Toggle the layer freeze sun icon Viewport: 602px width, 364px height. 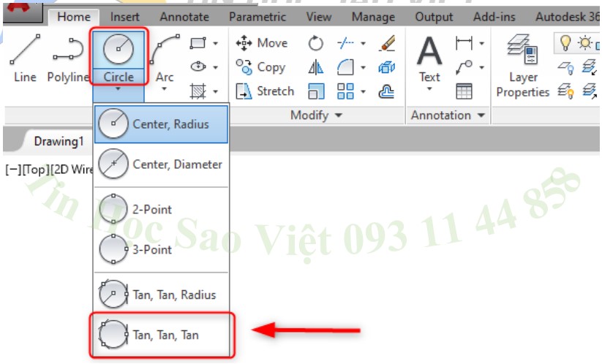coord(584,43)
